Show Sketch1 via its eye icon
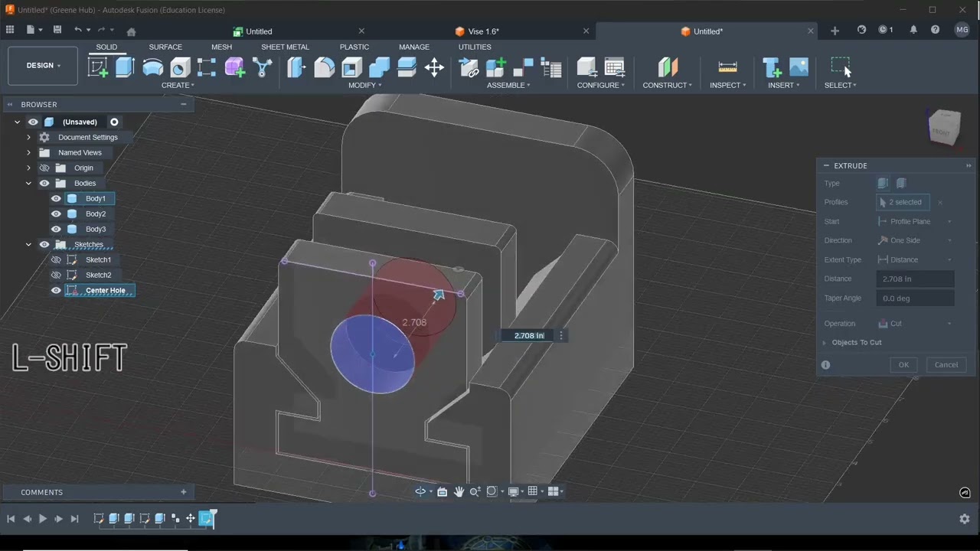980x551 pixels. click(56, 259)
